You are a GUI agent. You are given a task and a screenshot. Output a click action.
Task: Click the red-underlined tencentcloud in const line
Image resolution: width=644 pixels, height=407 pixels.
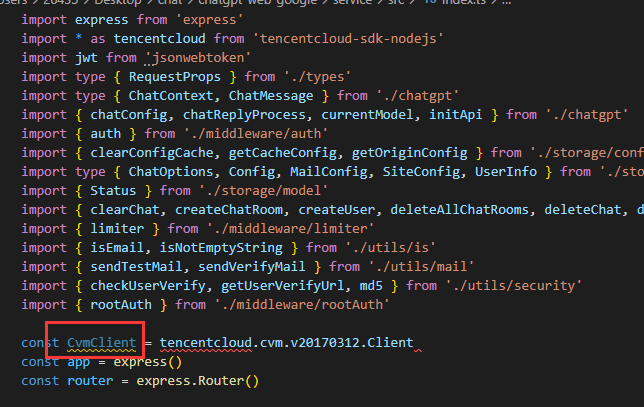coord(205,343)
